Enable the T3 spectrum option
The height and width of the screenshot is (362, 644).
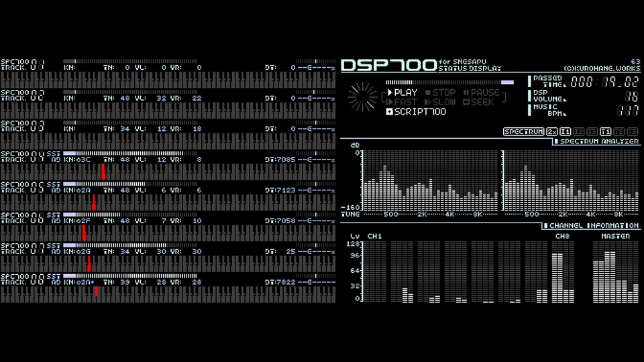click(x=633, y=132)
